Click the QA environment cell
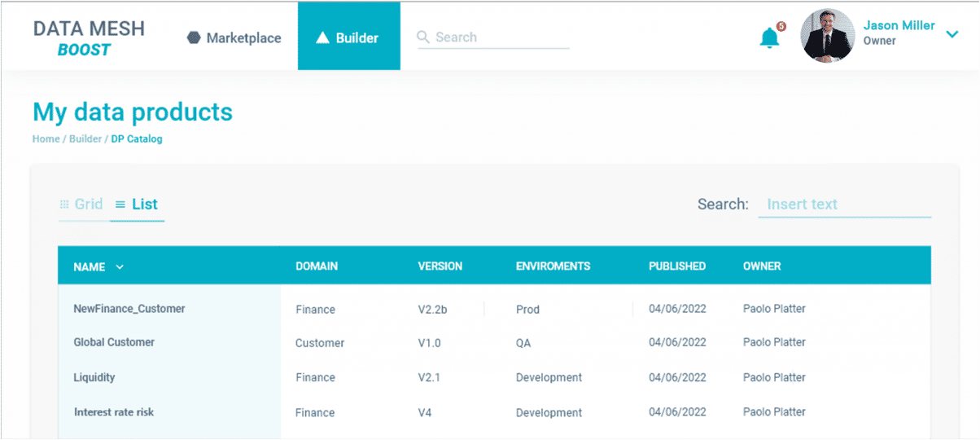This screenshot has height=440, width=980. click(523, 343)
